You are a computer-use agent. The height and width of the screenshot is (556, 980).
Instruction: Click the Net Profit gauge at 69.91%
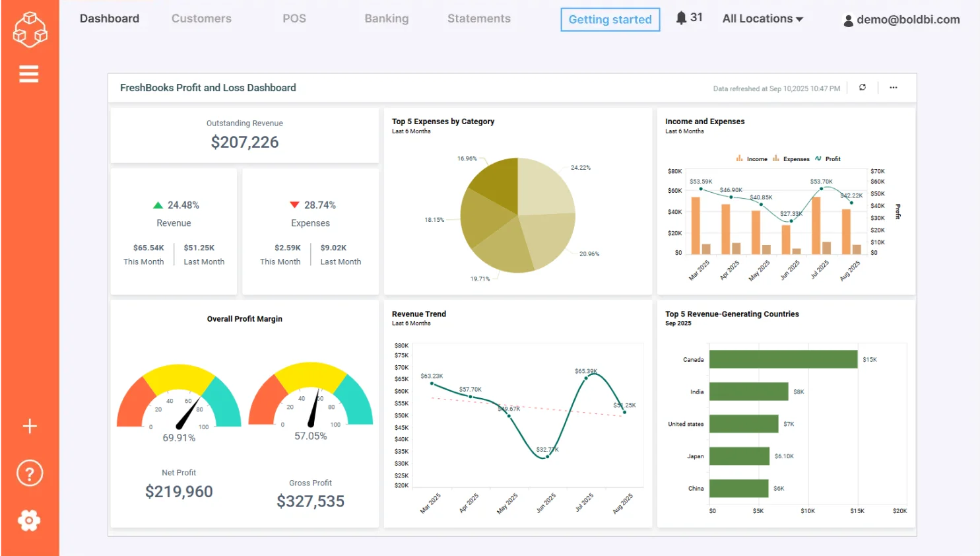[179, 396]
